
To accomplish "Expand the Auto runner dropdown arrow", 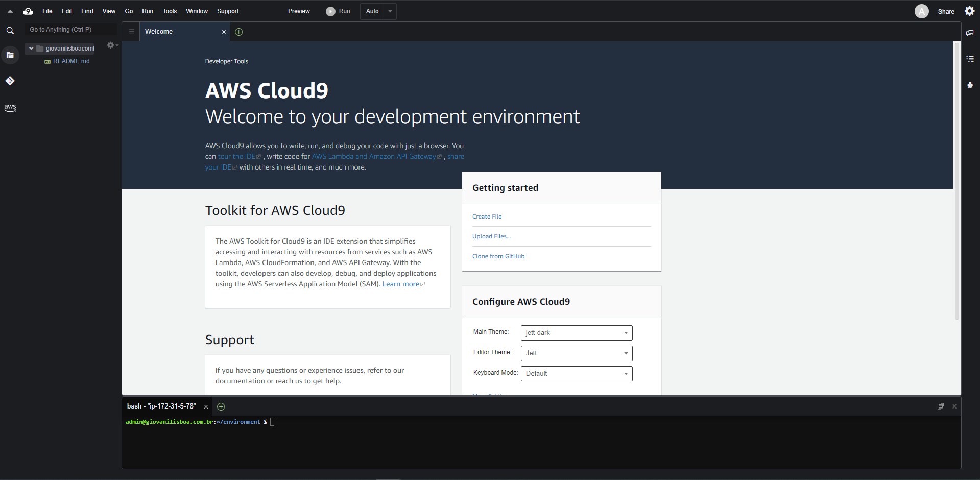I will click(x=390, y=11).
